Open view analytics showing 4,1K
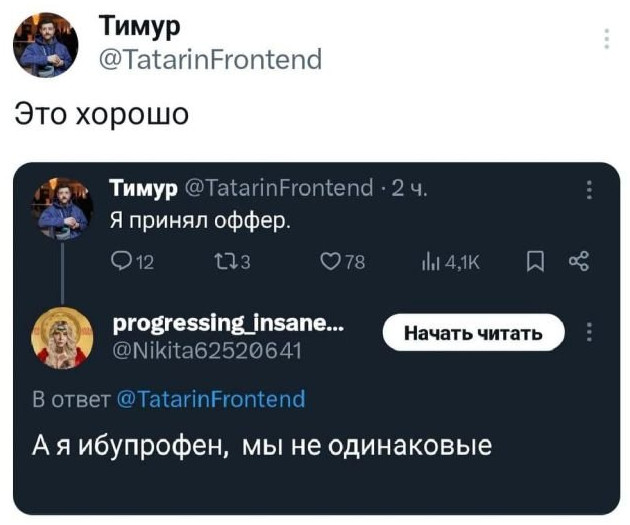Screen dimensions: 630x525 [431, 262]
